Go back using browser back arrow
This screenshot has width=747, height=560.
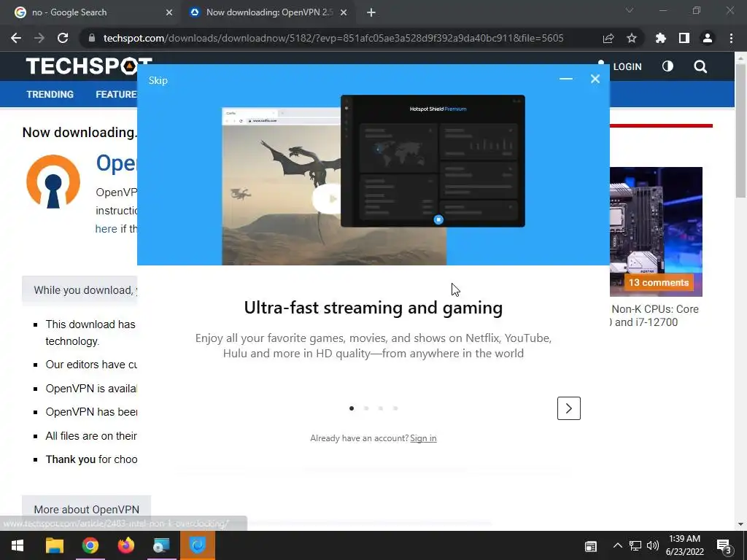coord(16,38)
